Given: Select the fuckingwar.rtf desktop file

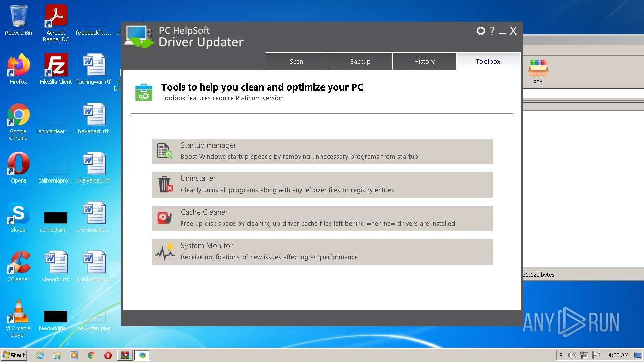Looking at the screenshot, I should click(x=94, y=69).
